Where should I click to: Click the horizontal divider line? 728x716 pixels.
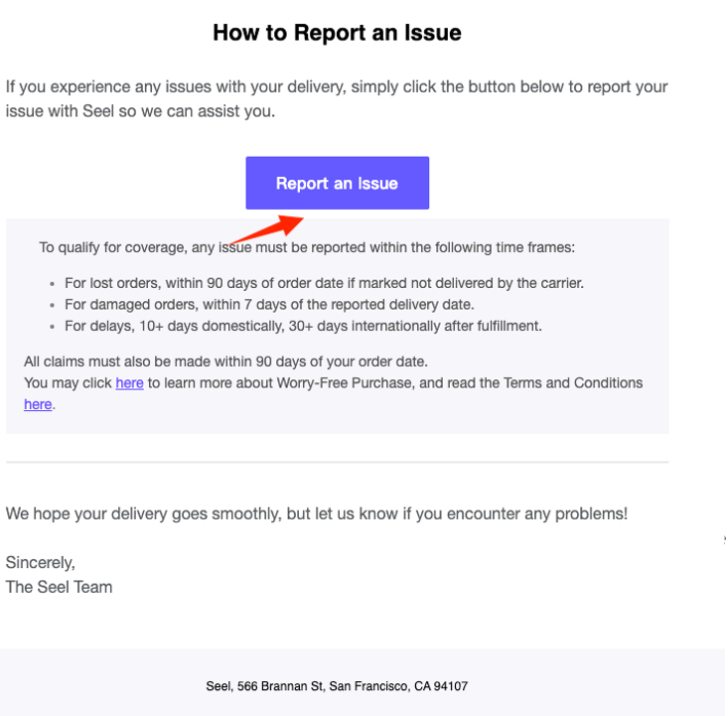pyautogui.click(x=337, y=462)
